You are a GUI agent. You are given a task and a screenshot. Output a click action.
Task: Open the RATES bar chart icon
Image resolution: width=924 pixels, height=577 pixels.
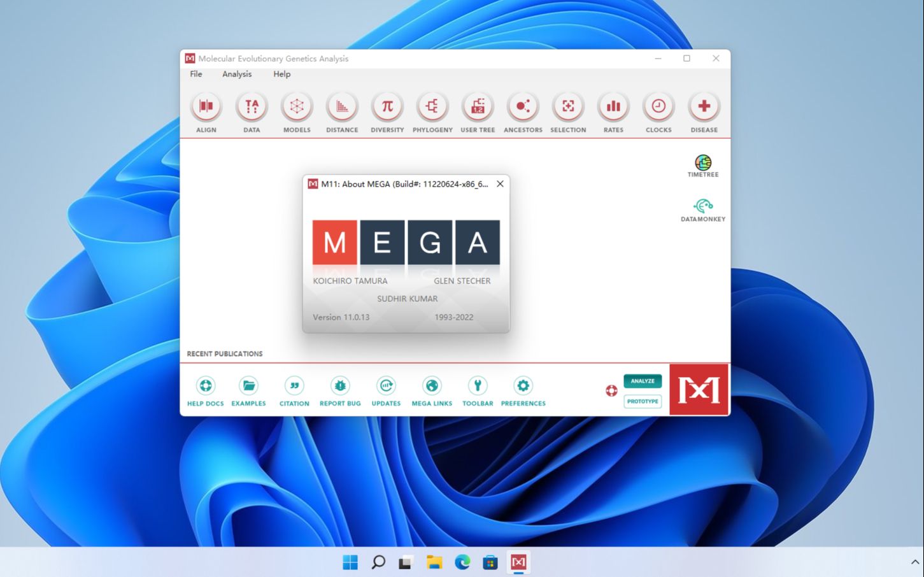(x=613, y=106)
